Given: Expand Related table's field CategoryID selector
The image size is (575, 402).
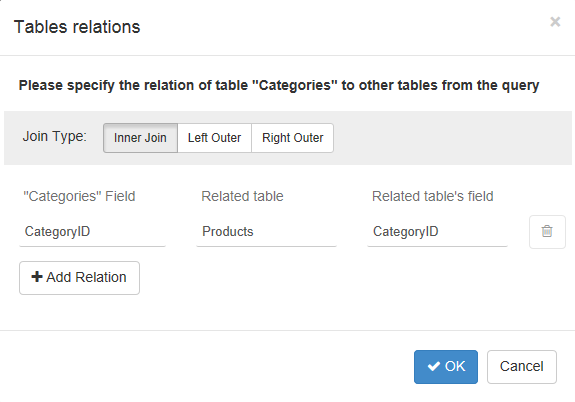Looking at the screenshot, I should [437, 232].
